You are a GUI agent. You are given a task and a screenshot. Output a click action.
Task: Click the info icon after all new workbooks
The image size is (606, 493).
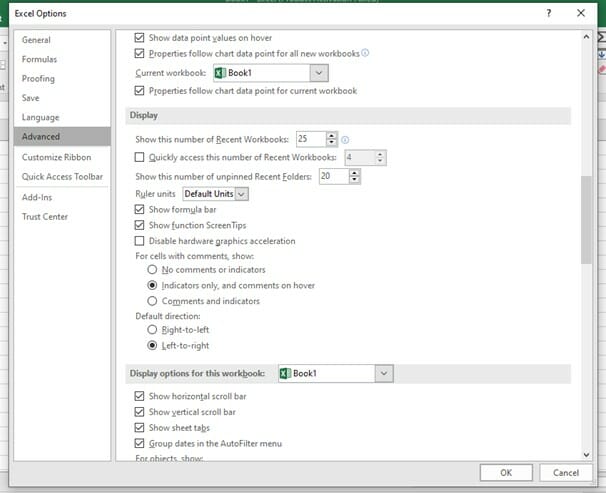click(x=365, y=53)
